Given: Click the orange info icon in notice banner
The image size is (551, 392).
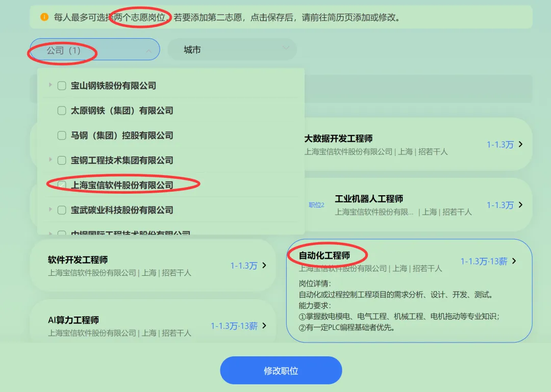Looking at the screenshot, I should click(x=44, y=17).
